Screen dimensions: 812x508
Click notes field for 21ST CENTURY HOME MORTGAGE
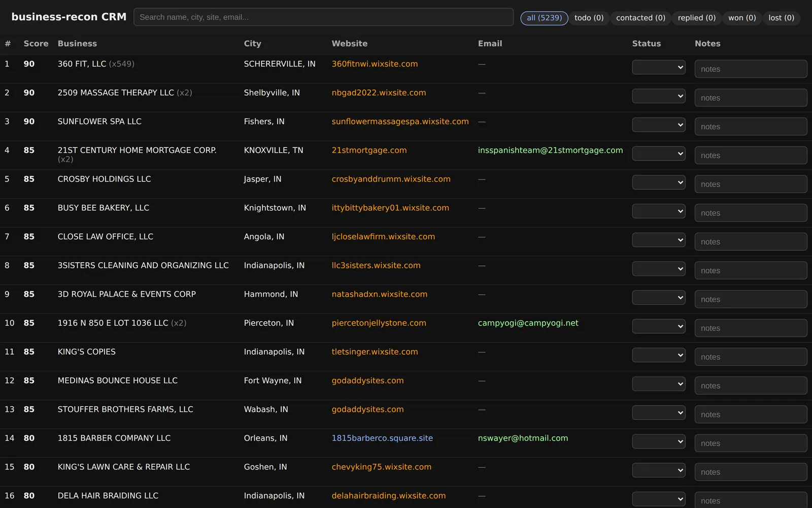tap(751, 155)
